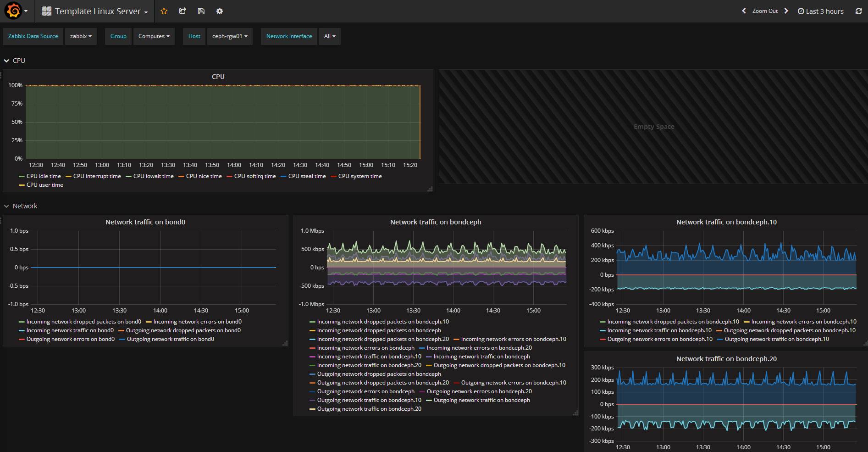868x452 pixels.
Task: Toggle CPU user time legend series
Action: [45, 185]
